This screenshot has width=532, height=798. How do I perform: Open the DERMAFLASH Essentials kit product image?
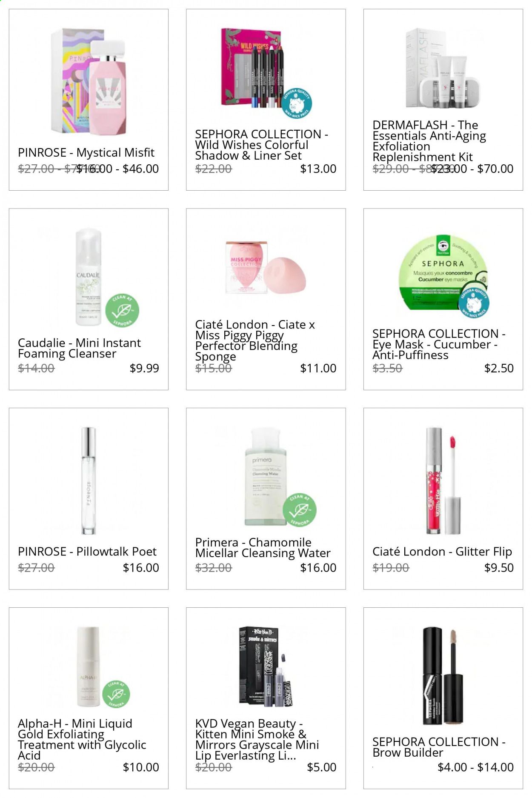point(442,69)
